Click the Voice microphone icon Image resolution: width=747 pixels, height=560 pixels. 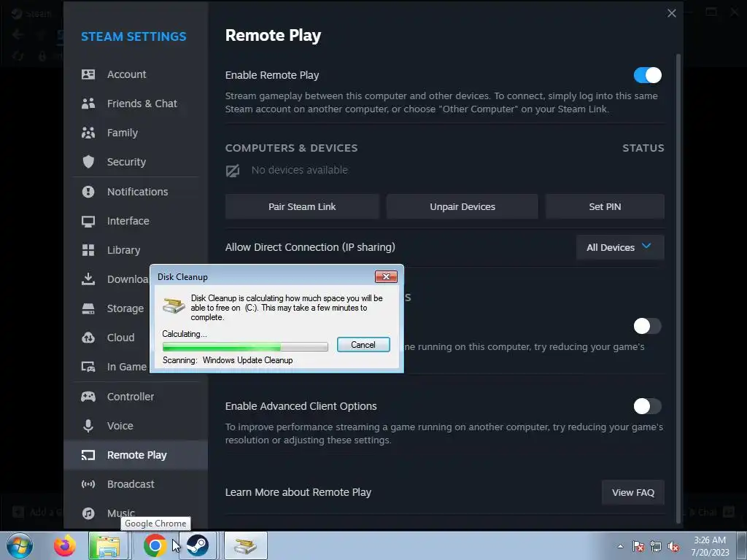[x=88, y=426]
